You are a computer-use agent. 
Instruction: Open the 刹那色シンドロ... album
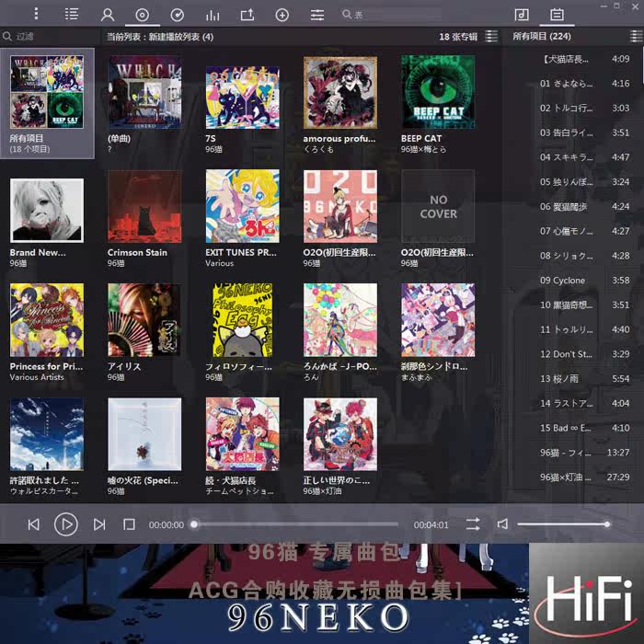438,320
